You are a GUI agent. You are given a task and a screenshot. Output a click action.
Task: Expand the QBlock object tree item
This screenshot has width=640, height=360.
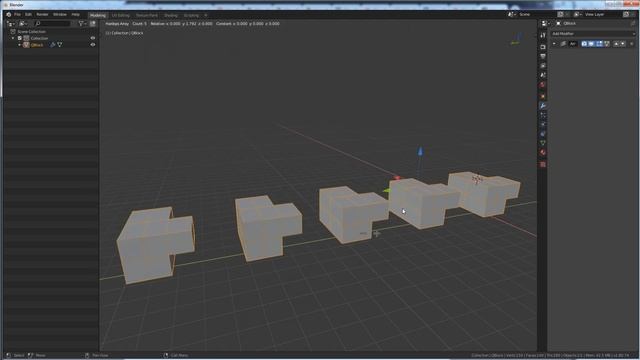tap(19, 44)
